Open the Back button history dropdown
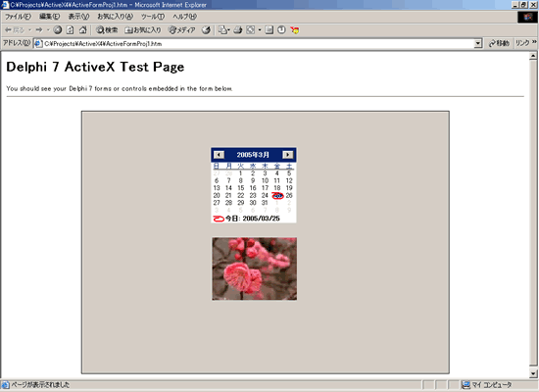Screen dimensions: 539x392 point(29,30)
